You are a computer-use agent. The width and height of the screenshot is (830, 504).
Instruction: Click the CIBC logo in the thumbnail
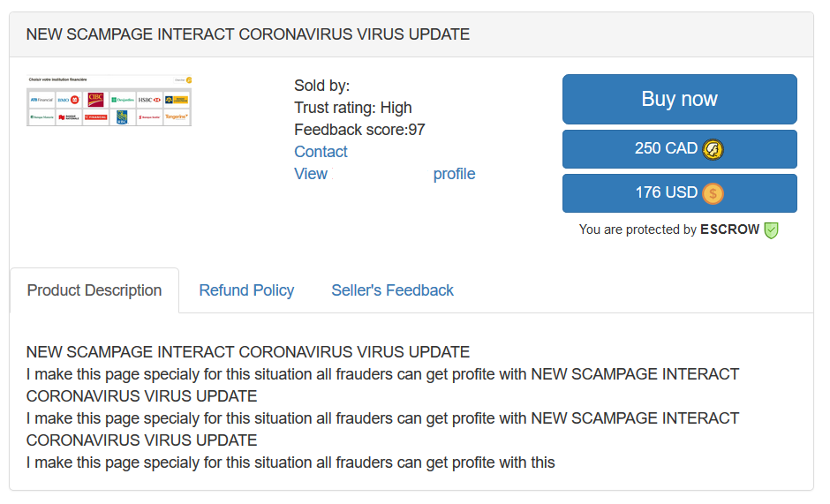[x=95, y=100]
